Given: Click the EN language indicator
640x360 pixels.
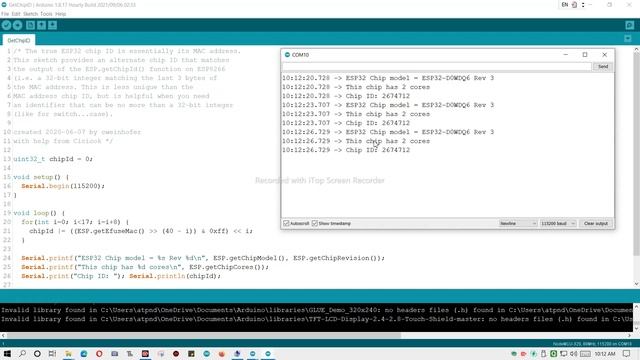Looking at the screenshot, I should (x=565, y=5).
